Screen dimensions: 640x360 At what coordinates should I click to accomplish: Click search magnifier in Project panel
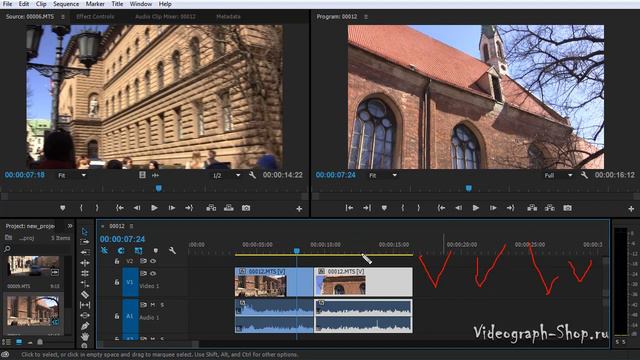(x=7, y=249)
